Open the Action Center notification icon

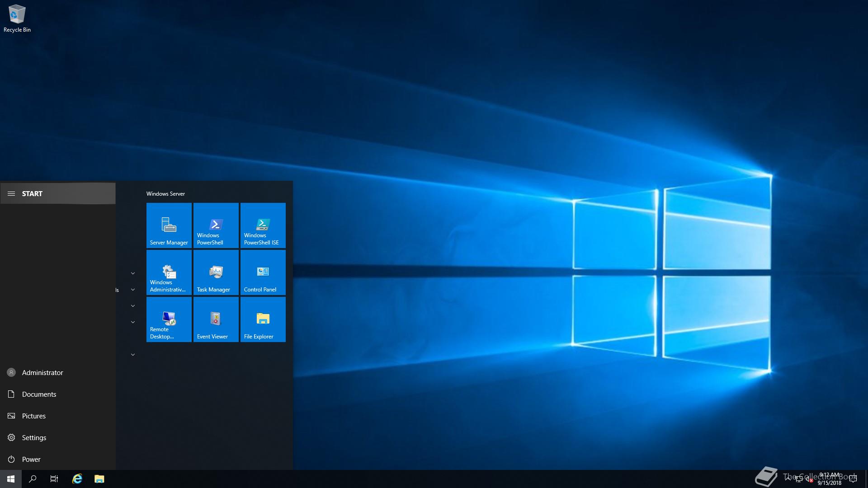(853, 479)
